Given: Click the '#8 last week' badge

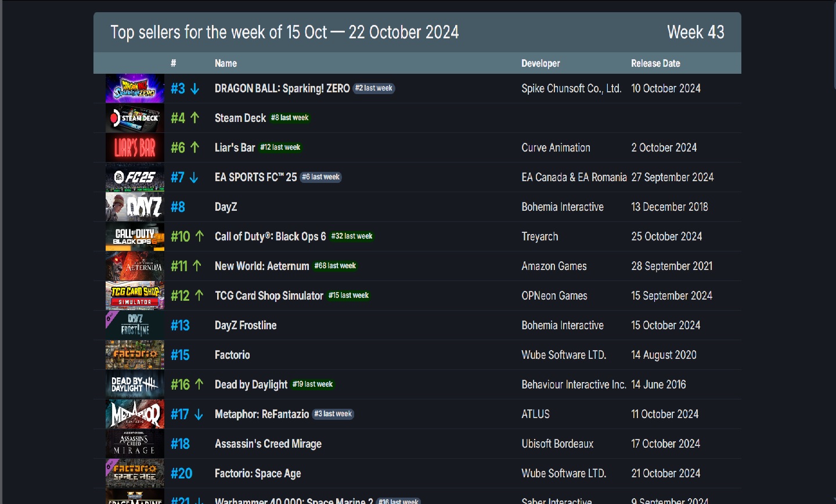Looking at the screenshot, I should 290,118.
